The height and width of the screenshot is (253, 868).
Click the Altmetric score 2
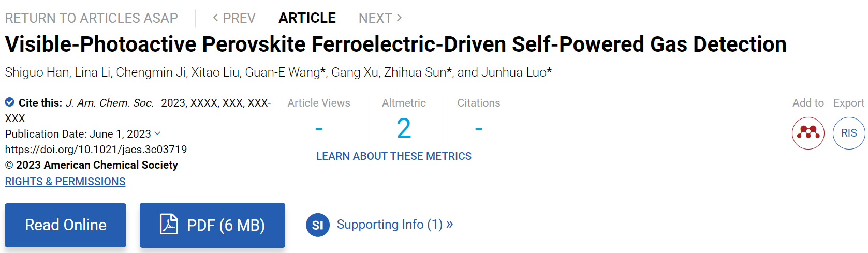pos(404,128)
